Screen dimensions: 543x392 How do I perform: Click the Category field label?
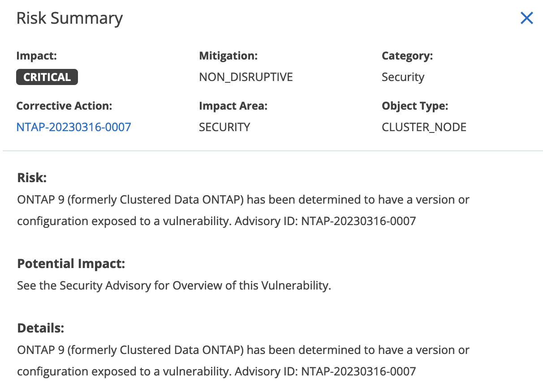pyautogui.click(x=407, y=56)
